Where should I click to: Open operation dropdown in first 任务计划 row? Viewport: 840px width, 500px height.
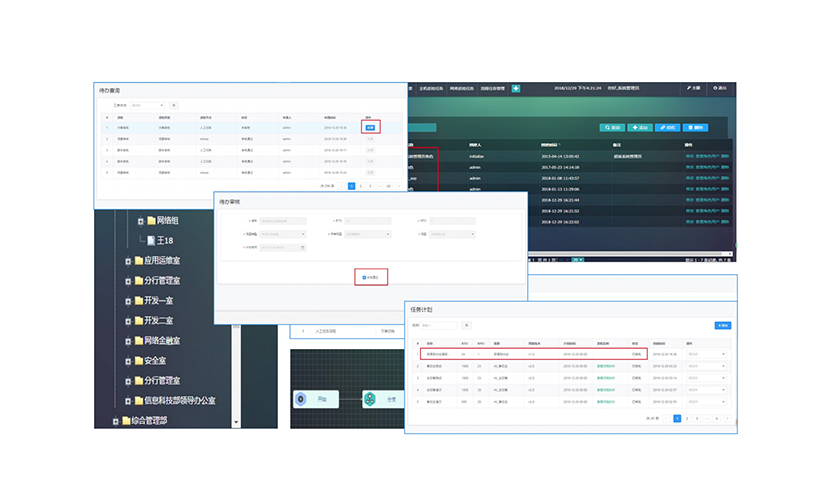click(708, 354)
